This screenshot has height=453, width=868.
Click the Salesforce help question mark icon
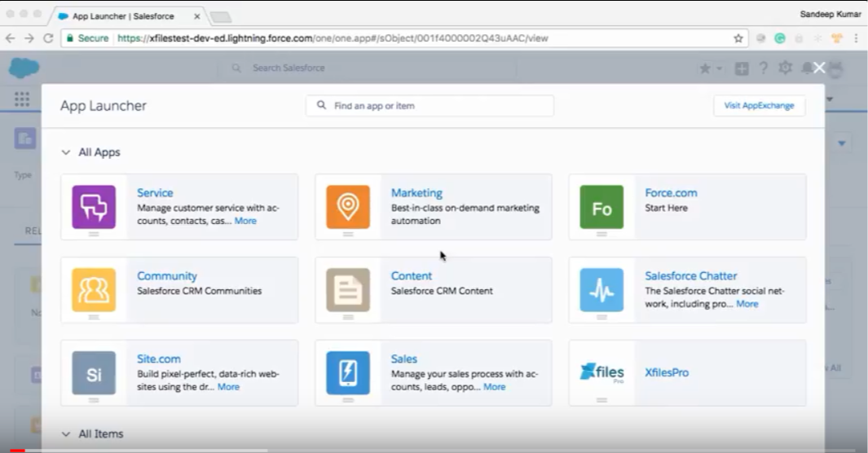point(764,68)
